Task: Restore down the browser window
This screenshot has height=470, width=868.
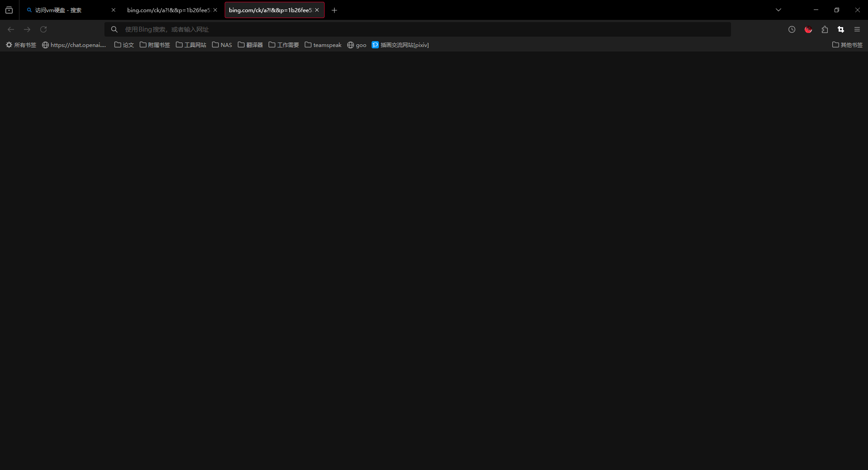Action: [837, 10]
